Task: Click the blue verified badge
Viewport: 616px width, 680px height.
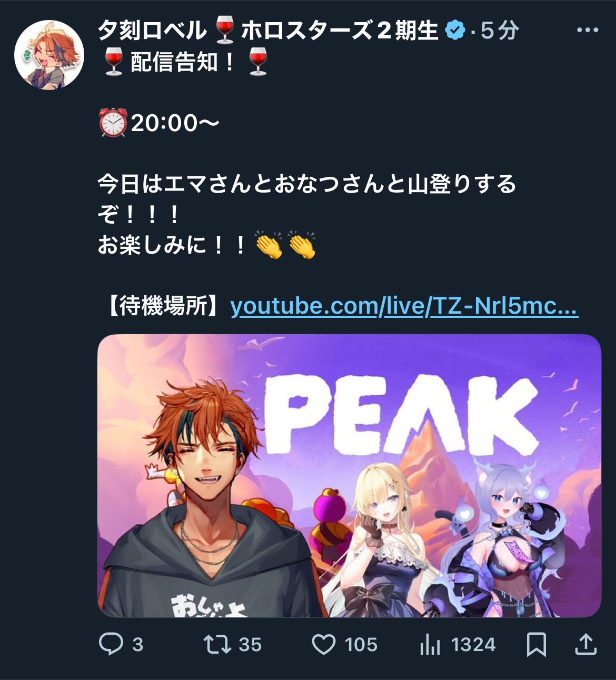Action: [455, 30]
